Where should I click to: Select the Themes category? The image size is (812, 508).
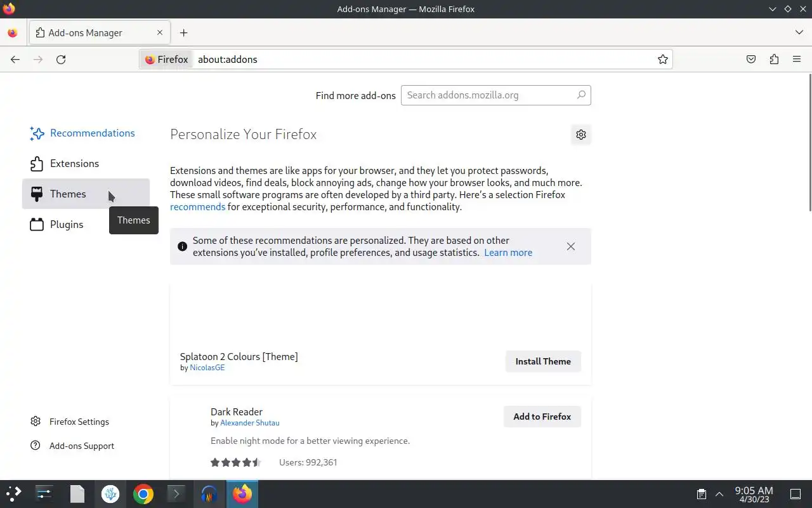[86, 194]
